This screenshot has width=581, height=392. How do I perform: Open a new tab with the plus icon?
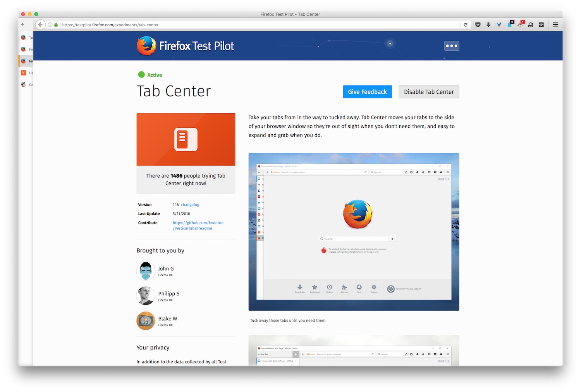tap(22, 25)
